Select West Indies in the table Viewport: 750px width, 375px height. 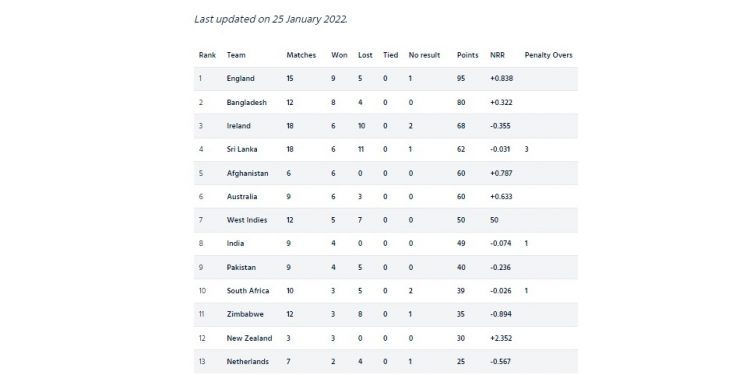247,220
